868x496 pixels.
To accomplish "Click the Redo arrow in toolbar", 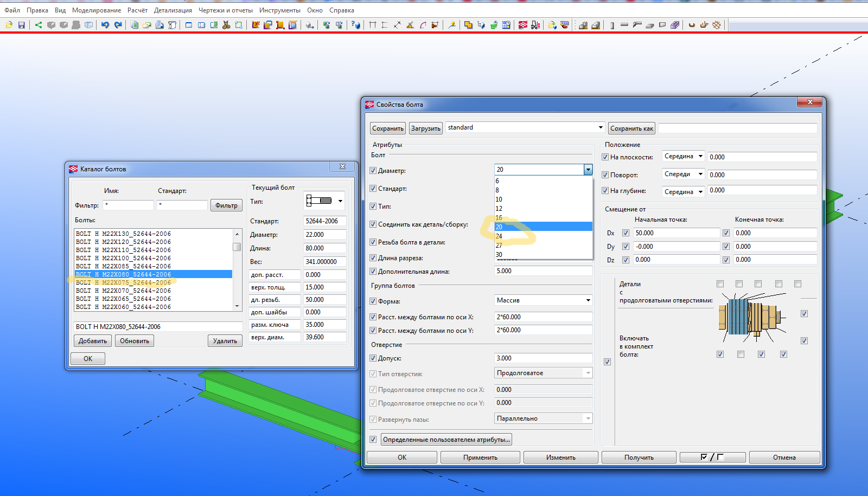I will coord(118,25).
